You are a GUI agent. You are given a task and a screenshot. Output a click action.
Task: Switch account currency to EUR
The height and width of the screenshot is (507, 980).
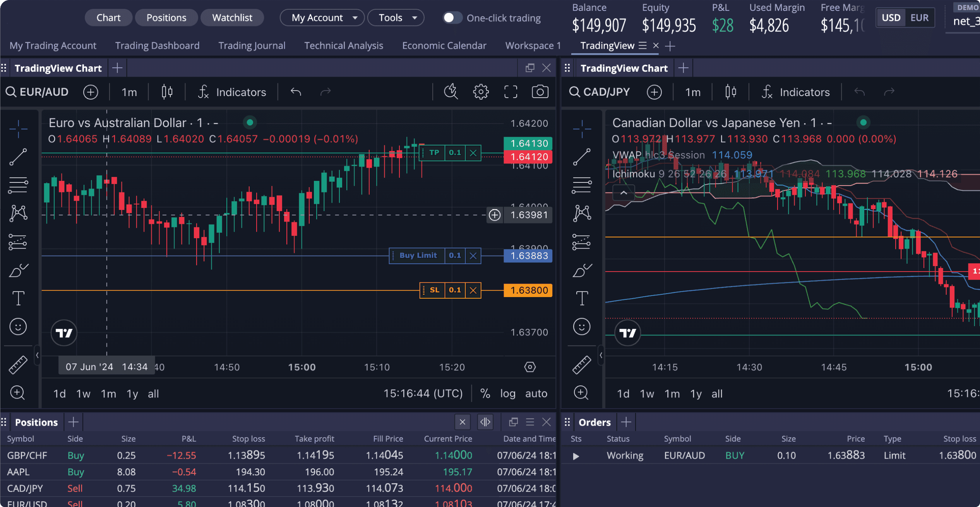pos(919,18)
